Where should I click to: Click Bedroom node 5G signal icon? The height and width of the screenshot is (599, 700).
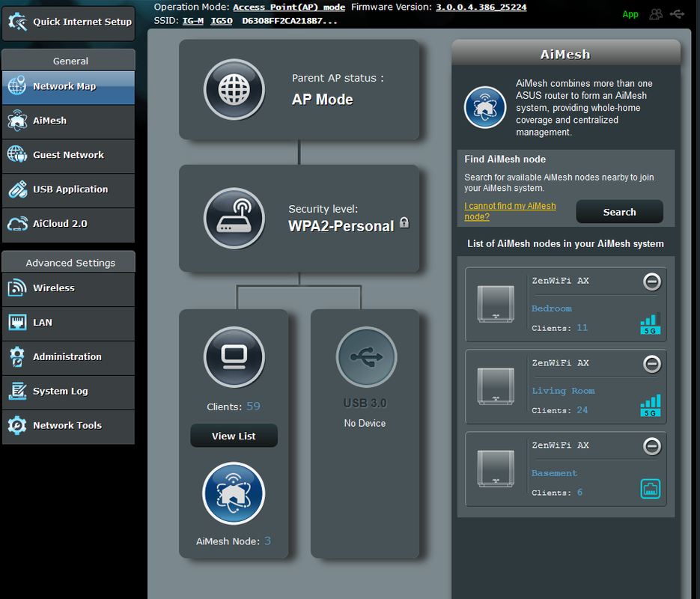[x=651, y=324]
